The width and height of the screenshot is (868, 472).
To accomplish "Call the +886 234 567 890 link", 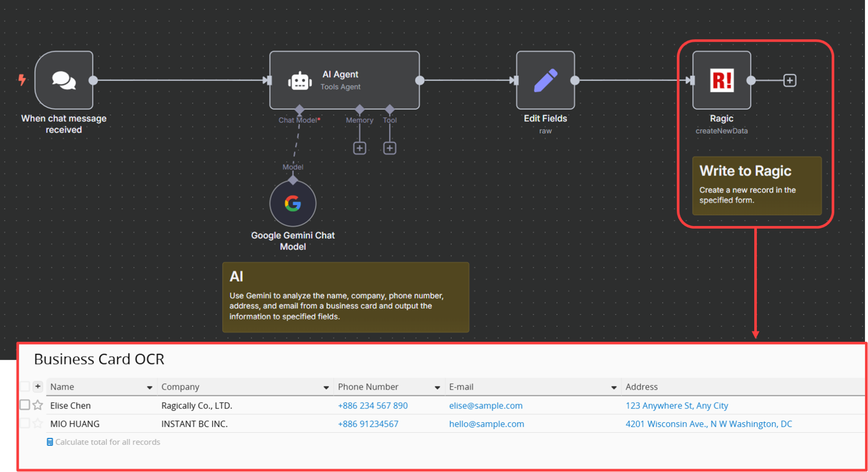I will pyautogui.click(x=373, y=406).
